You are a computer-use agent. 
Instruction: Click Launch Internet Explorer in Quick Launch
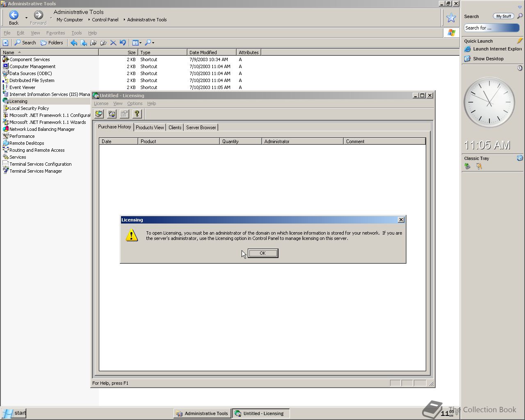493,49
